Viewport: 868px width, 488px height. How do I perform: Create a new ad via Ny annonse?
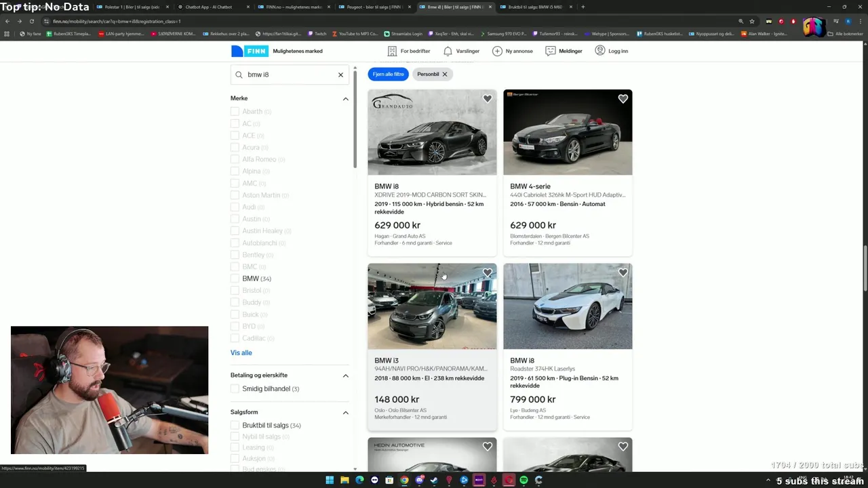point(513,51)
